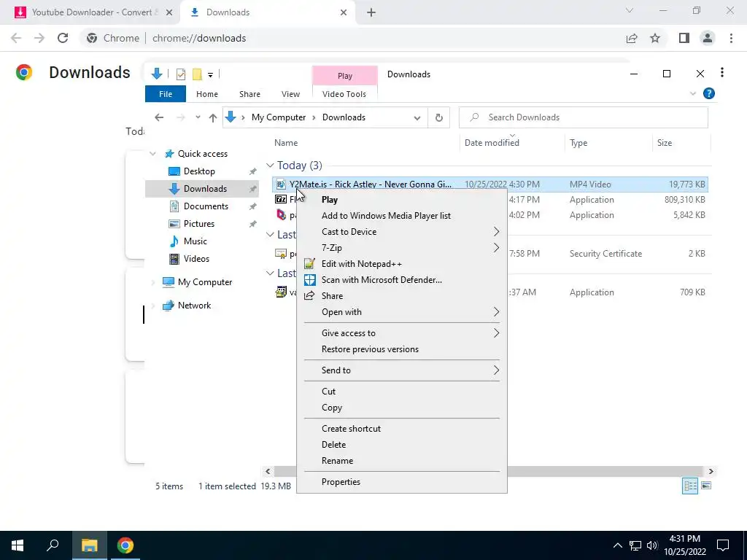Bookmark this page with the star
Viewport: 747px width, 560px height.
pos(655,38)
